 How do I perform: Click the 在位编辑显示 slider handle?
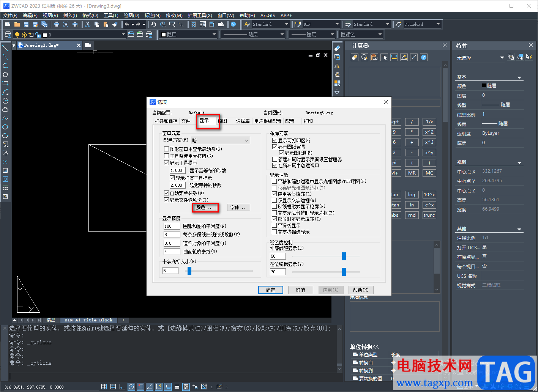pyautogui.click(x=344, y=272)
